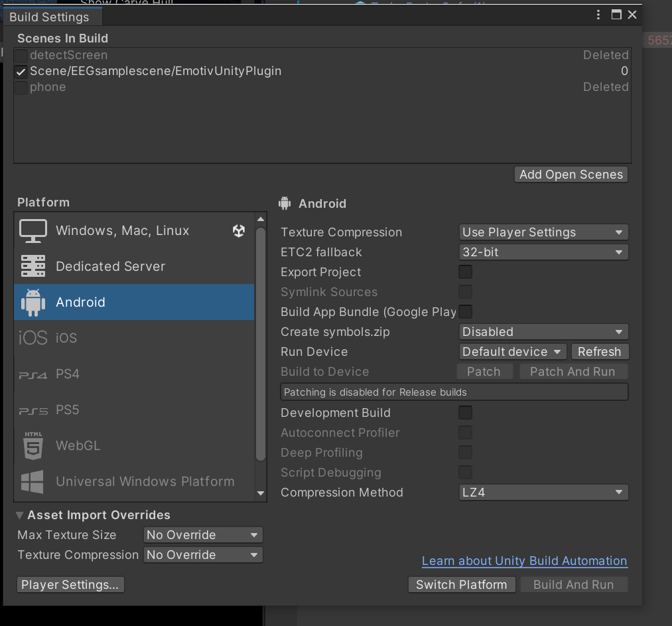Click the Patch And Run button
This screenshot has height=626, width=672.
coord(573,371)
